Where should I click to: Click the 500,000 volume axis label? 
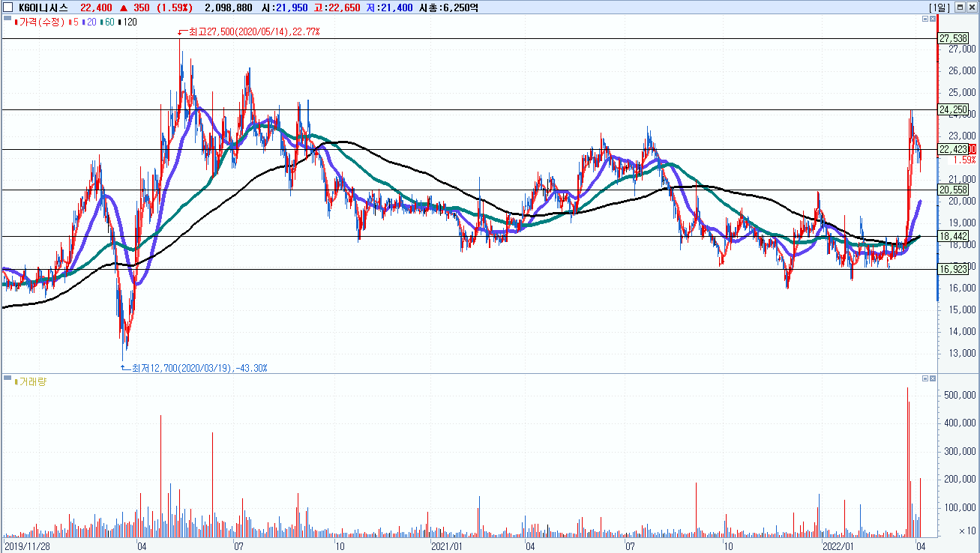point(961,395)
